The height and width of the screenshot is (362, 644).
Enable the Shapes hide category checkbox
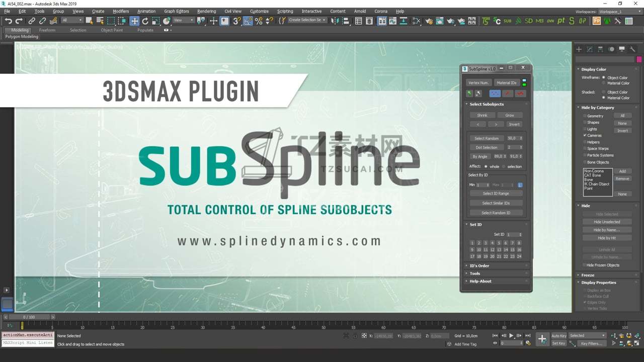click(585, 122)
